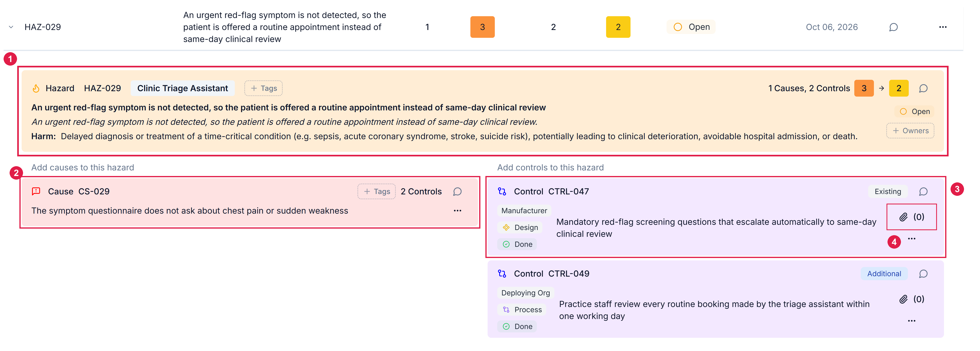Open more options for CTRL-047
This screenshot has height=351, width=980.
911,239
